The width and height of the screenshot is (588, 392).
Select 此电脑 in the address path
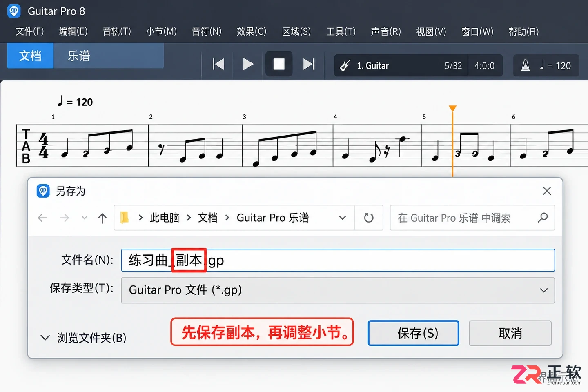[165, 218]
